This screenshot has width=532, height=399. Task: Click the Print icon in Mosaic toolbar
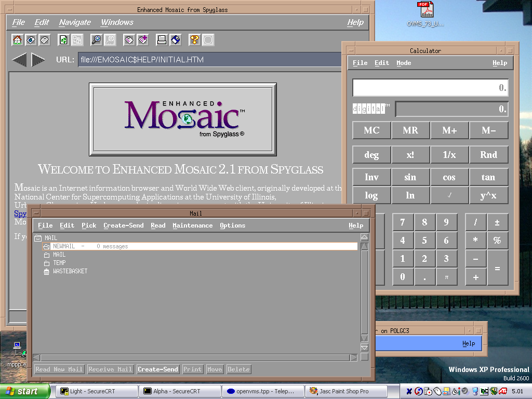pos(162,39)
